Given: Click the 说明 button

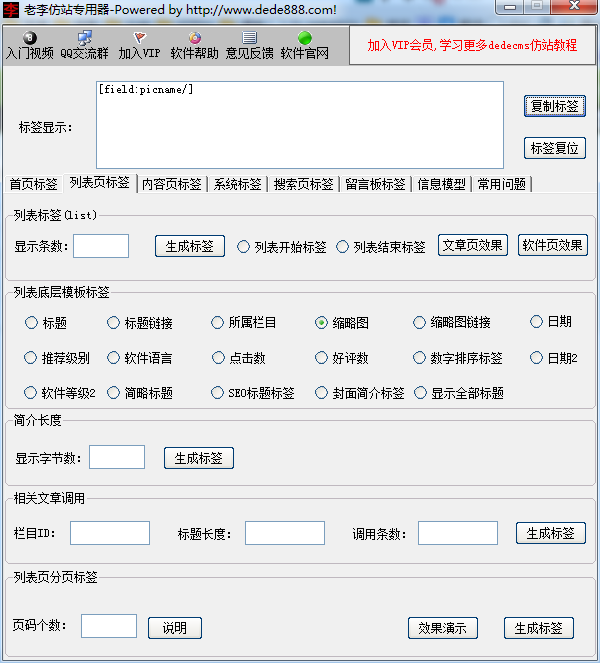Looking at the screenshot, I should pyautogui.click(x=175, y=628).
